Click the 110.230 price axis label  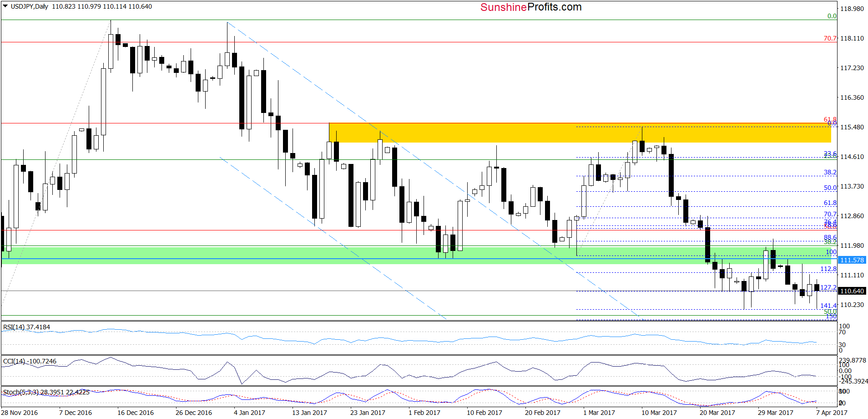click(x=852, y=305)
